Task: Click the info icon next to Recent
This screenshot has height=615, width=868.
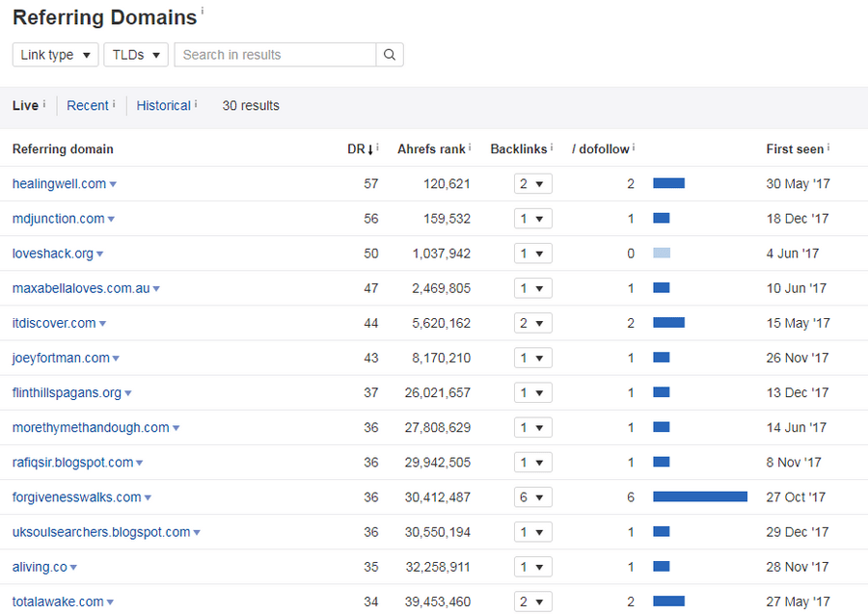Action: pos(114,103)
